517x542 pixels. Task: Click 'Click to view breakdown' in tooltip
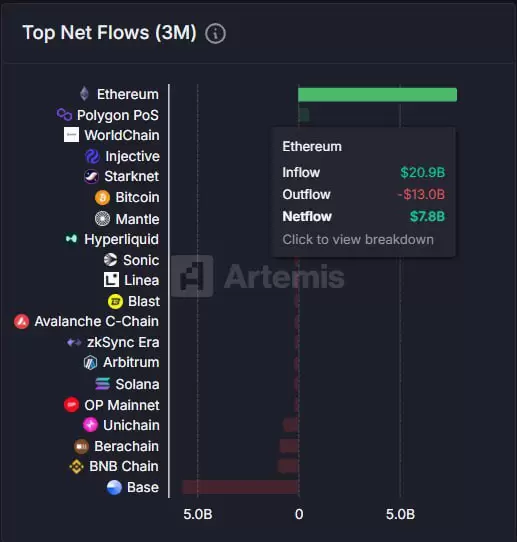pos(358,240)
